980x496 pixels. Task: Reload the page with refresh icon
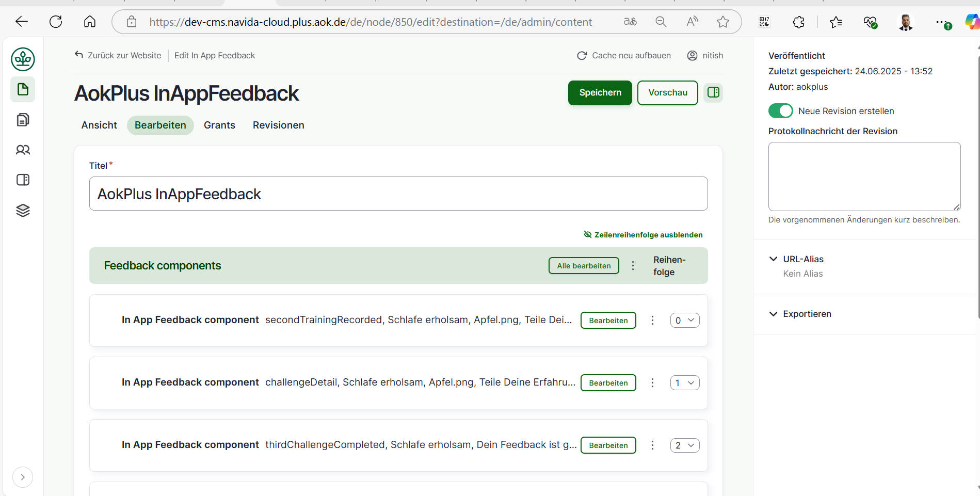(x=56, y=22)
